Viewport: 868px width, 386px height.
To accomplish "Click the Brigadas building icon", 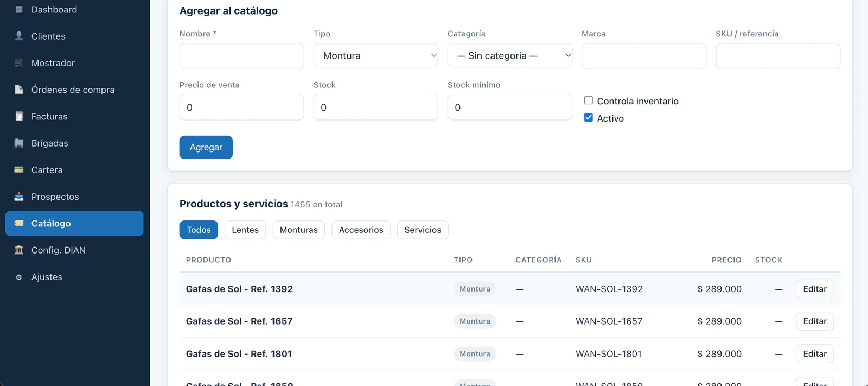I will click(19, 143).
